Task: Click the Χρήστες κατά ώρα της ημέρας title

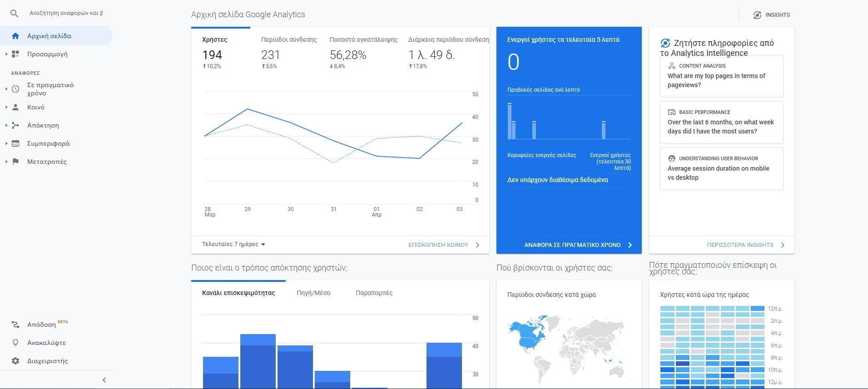Action: point(704,295)
